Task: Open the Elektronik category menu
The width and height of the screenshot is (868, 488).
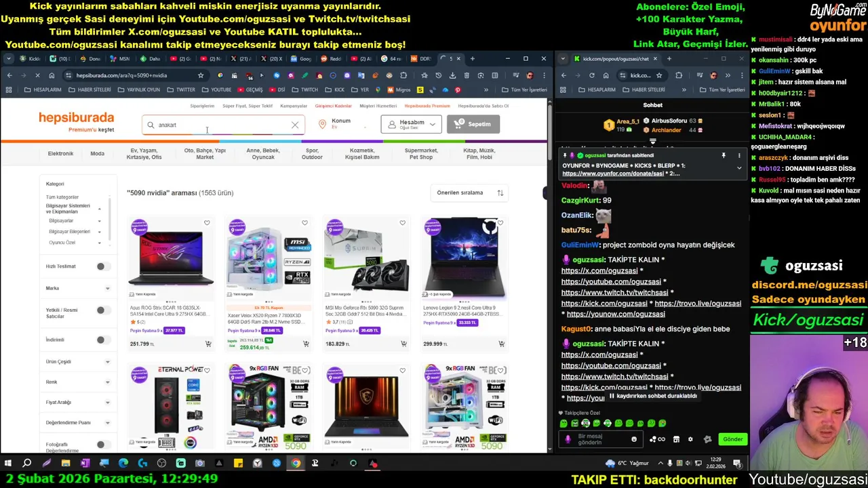Action: point(60,154)
